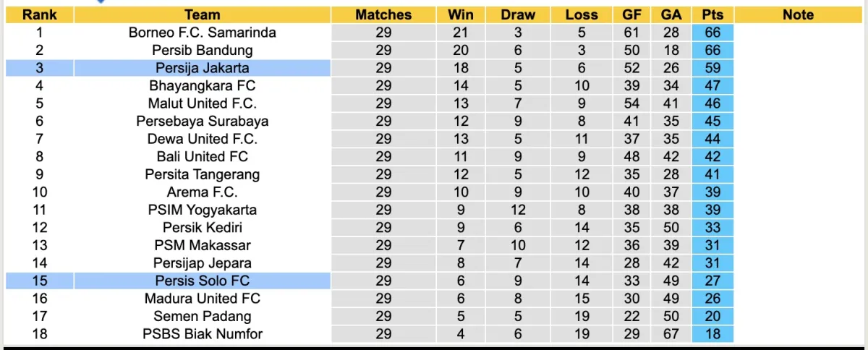Click rank number 10 for Arema F.C.

coord(39,192)
